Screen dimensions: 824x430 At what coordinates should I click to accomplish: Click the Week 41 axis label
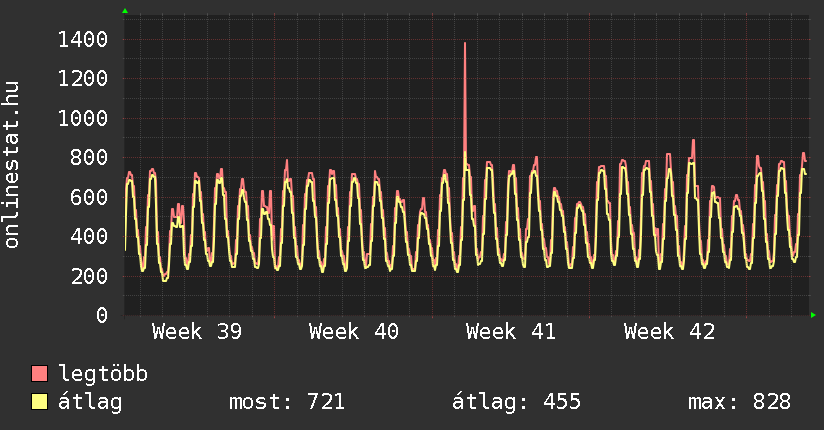coord(511,332)
